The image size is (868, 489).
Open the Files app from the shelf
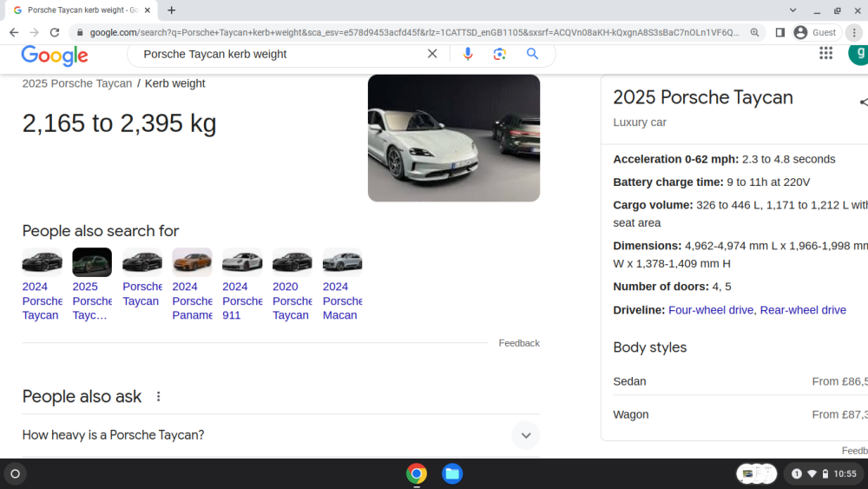pos(452,474)
